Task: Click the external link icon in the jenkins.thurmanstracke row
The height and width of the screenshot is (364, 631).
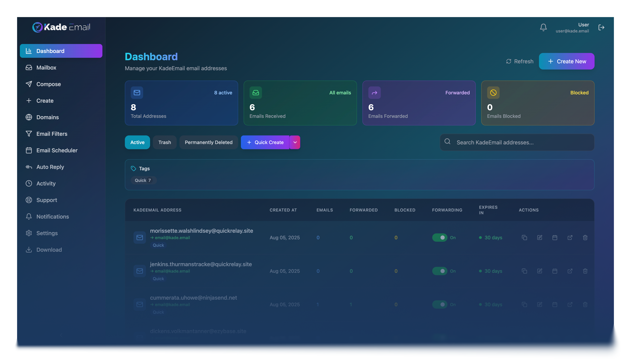Action: [x=570, y=271]
